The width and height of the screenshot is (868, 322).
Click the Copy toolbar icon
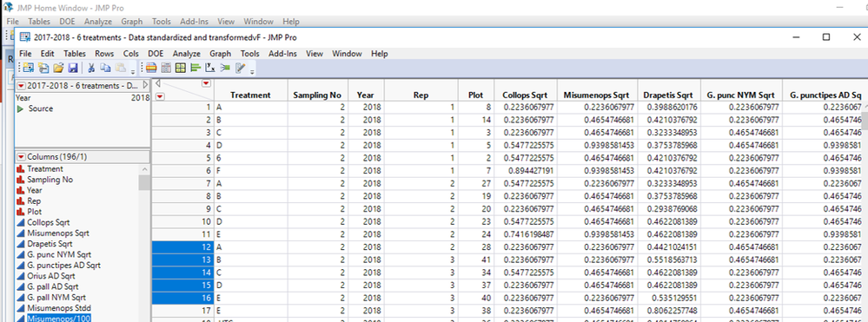[105, 68]
